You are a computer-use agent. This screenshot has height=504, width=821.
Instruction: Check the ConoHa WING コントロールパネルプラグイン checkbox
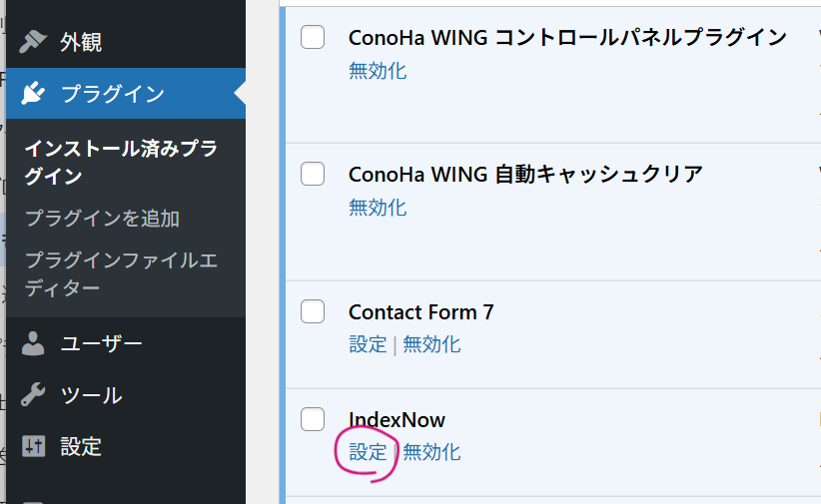click(x=313, y=38)
